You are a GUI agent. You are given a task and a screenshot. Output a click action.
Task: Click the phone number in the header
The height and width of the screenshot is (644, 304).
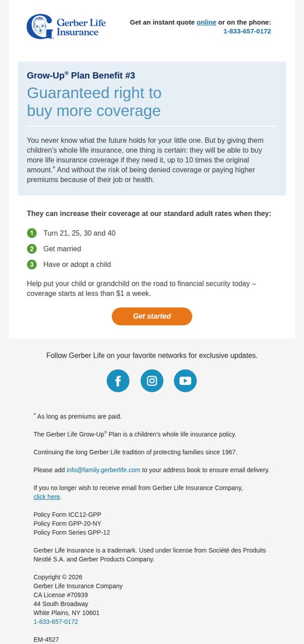(x=247, y=31)
